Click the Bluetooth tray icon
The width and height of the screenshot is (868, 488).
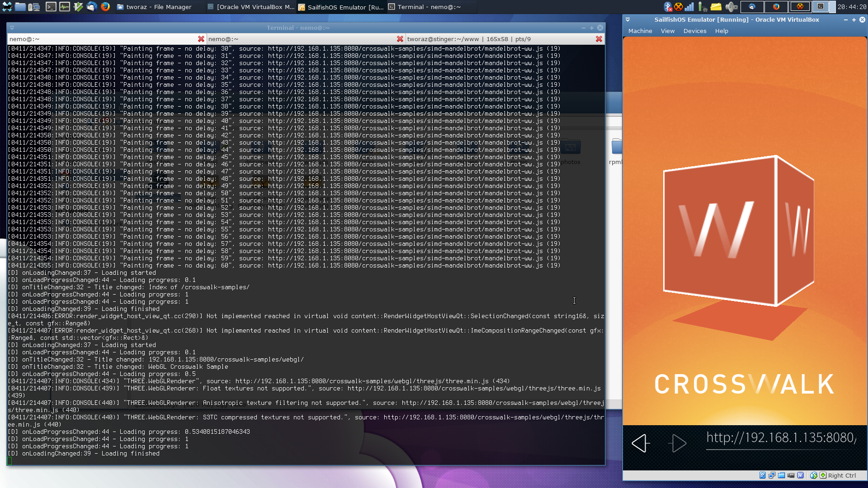[x=668, y=7]
